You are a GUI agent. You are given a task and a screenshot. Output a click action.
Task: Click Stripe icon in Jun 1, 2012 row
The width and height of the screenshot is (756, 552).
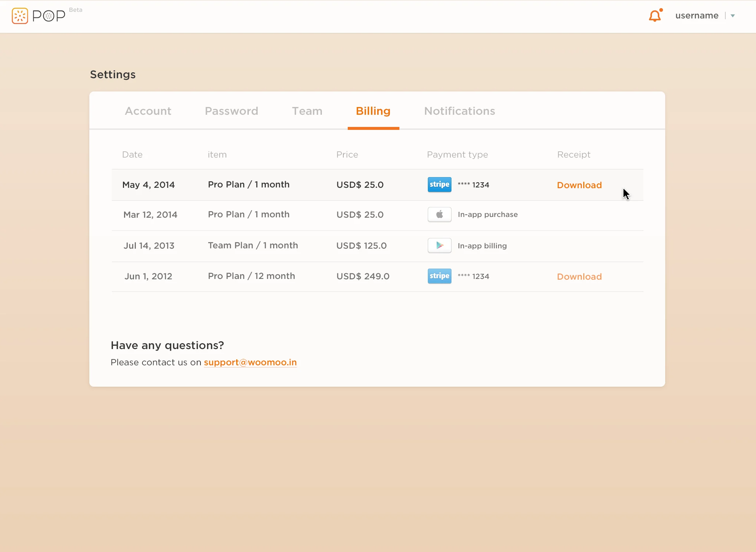click(439, 276)
